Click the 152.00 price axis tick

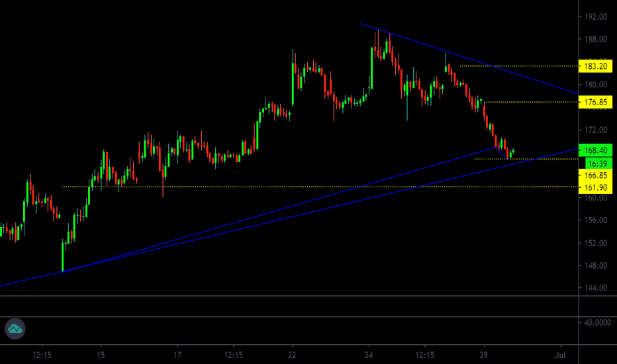pos(596,243)
